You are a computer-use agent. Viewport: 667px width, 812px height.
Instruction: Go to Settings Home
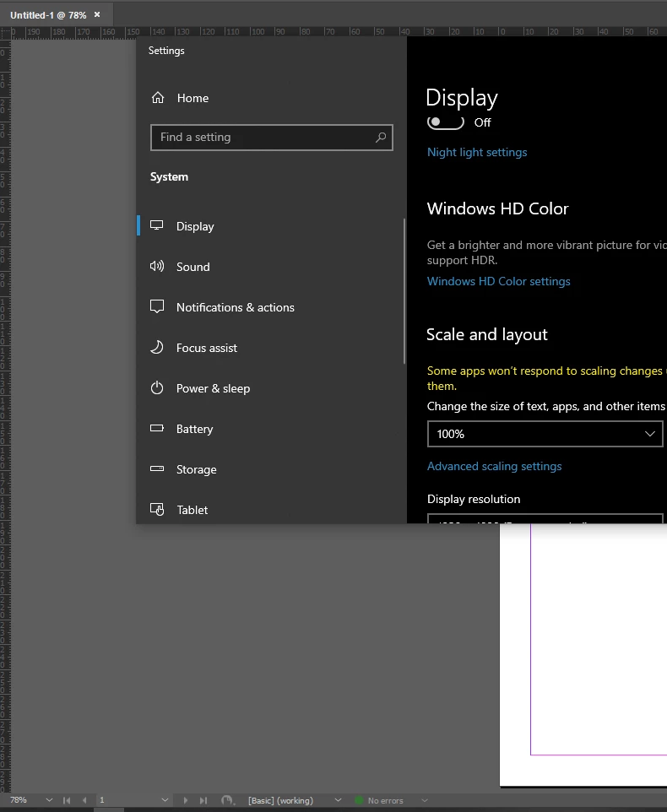[x=180, y=98]
